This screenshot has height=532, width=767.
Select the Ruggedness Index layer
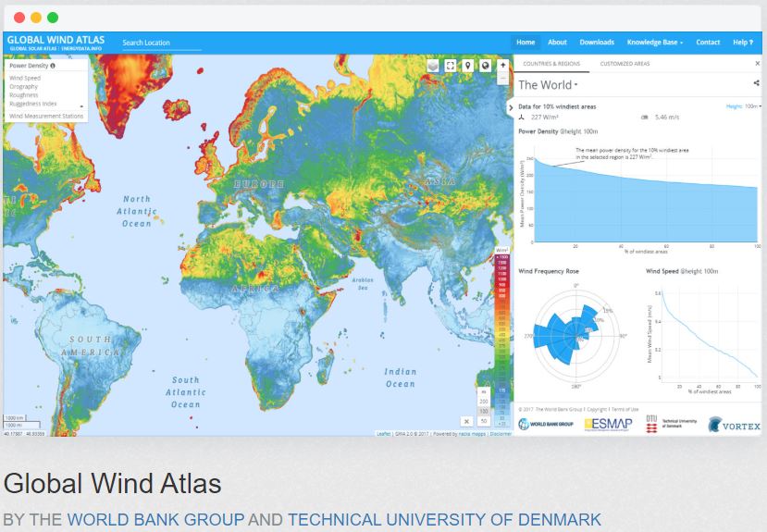coord(32,104)
